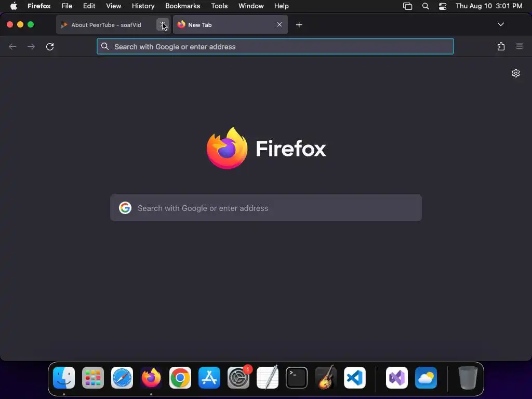This screenshot has width=532, height=399.
Task: Open the Help menu
Action: (281, 6)
